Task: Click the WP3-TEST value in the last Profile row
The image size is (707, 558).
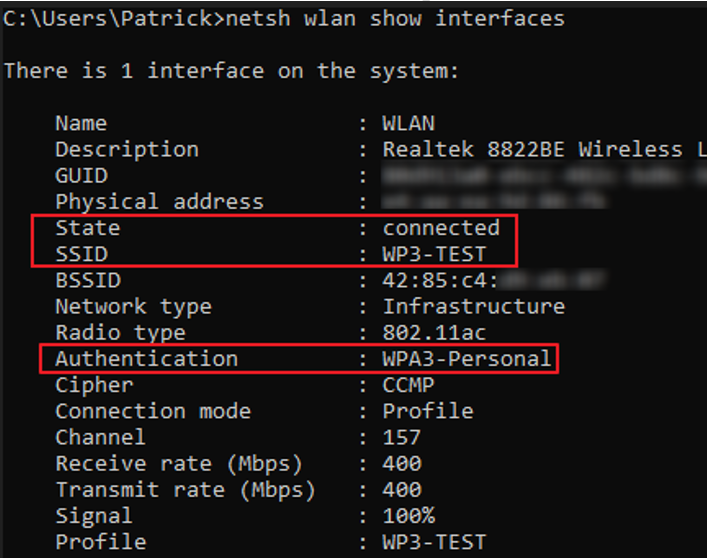Action: (x=434, y=542)
